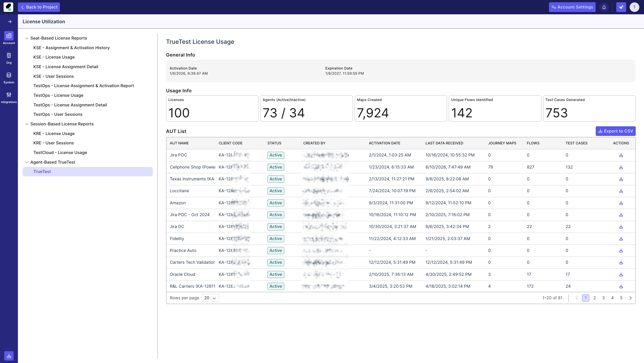Select the TrueTest report item
Screen dimensions: 644x363
[x=87, y=172]
